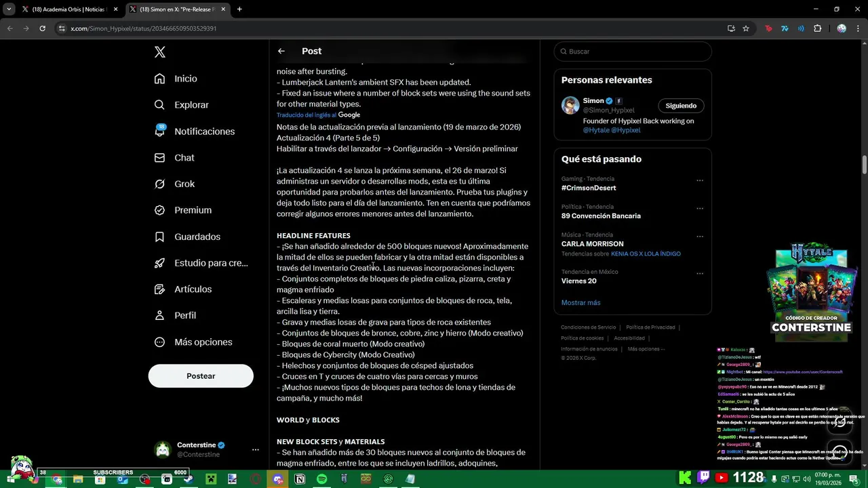
Task: Click the Conterstine account avatar
Action: pos(163,450)
